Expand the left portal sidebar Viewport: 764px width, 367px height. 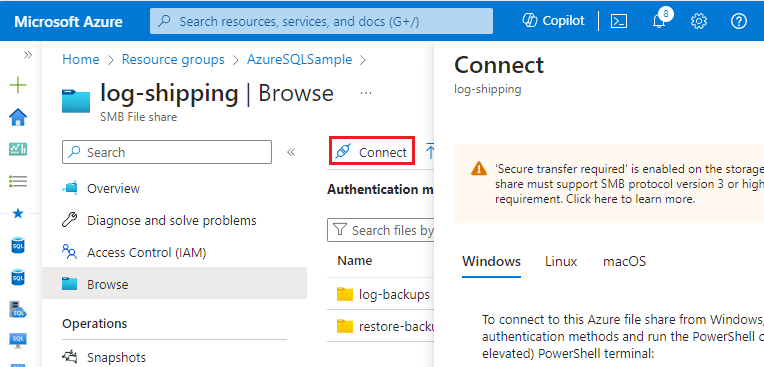(28, 55)
